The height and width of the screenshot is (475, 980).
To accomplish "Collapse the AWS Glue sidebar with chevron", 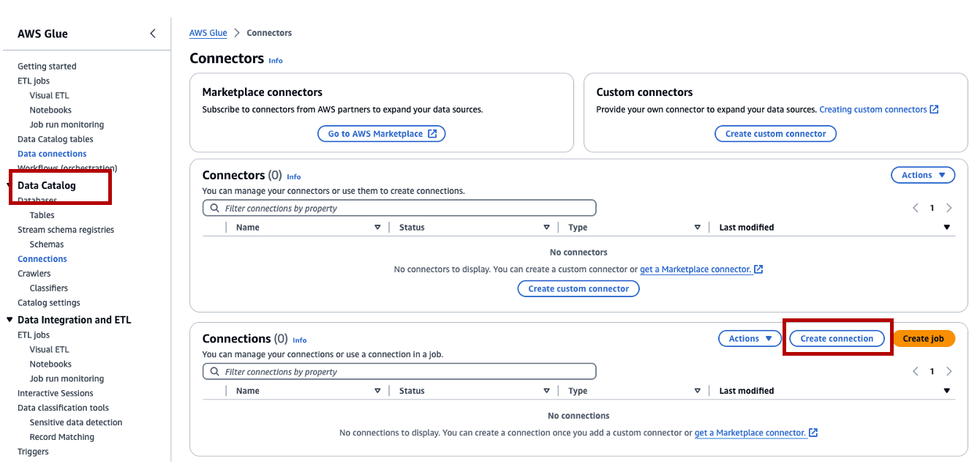I will [x=152, y=34].
